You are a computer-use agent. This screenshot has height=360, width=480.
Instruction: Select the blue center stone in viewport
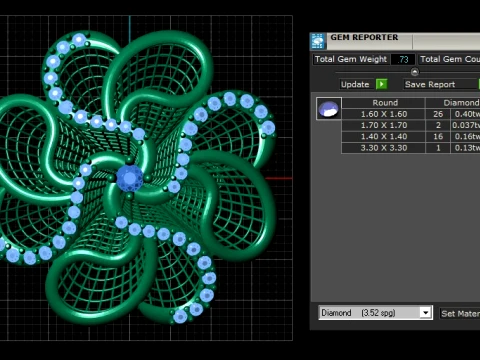[130, 178]
